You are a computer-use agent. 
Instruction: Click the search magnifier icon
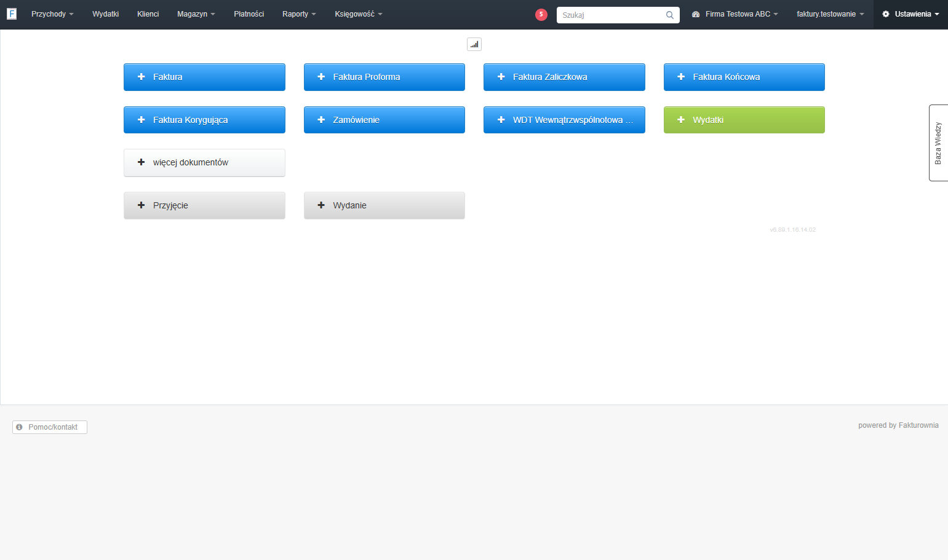point(670,15)
